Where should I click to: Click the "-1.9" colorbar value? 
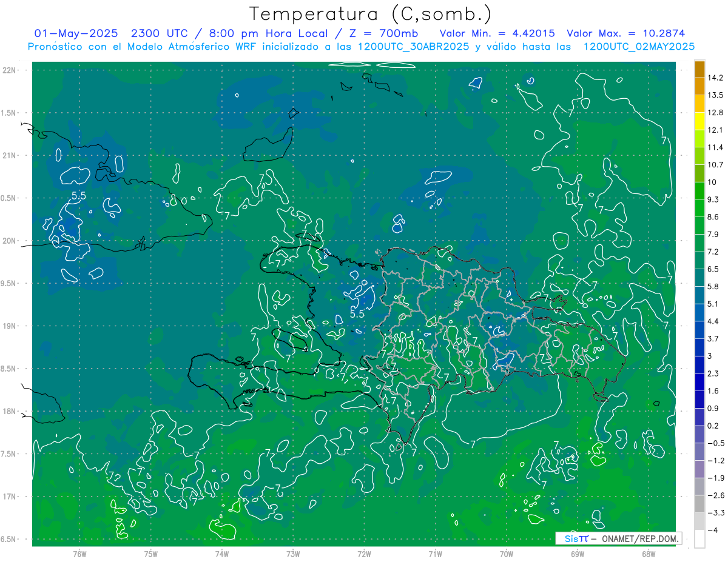[x=715, y=478]
